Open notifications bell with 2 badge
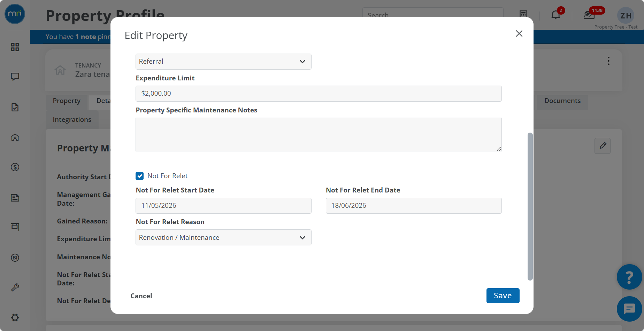644x331 pixels. tap(556, 15)
